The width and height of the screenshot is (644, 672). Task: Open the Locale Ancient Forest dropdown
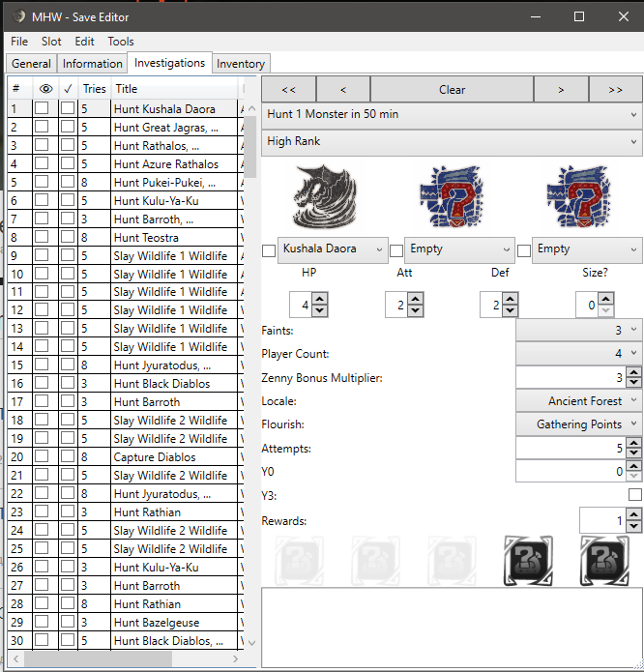click(579, 401)
